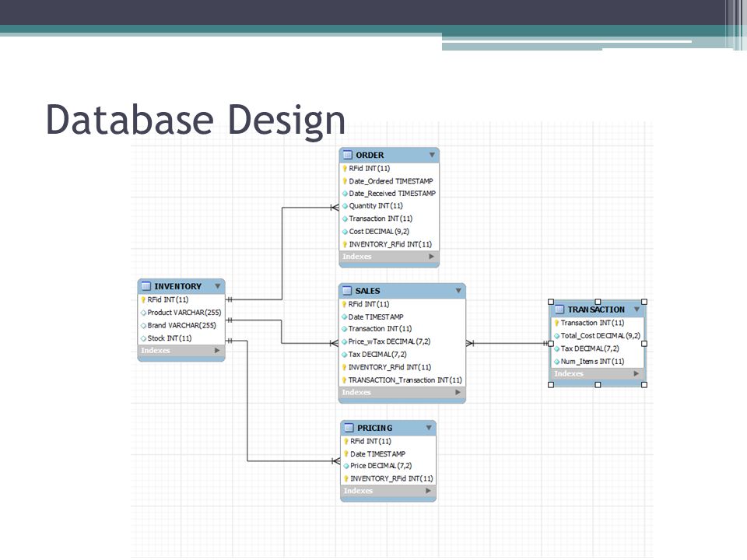
Task: Select Date TIMESTAMP column in SALES table
Action: 376,317
